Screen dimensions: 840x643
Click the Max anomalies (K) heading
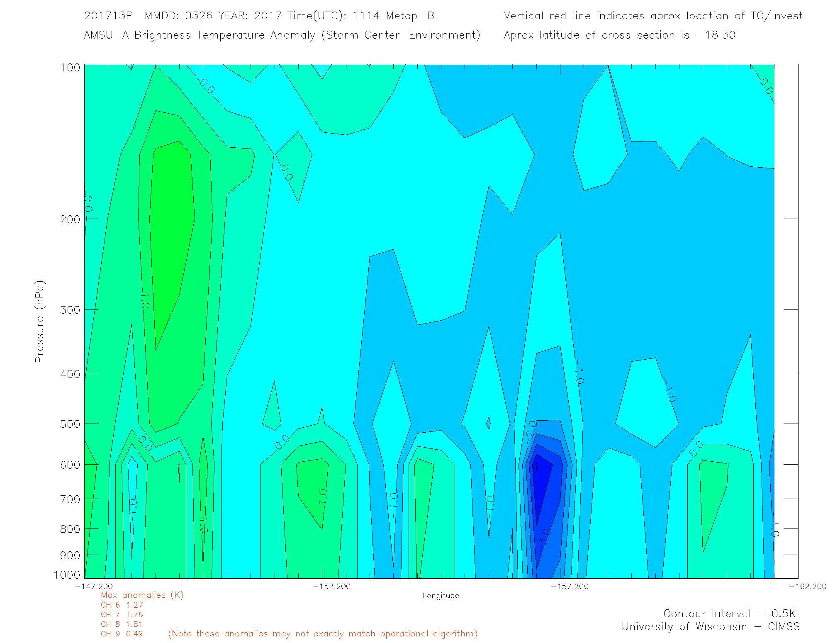tap(142, 595)
